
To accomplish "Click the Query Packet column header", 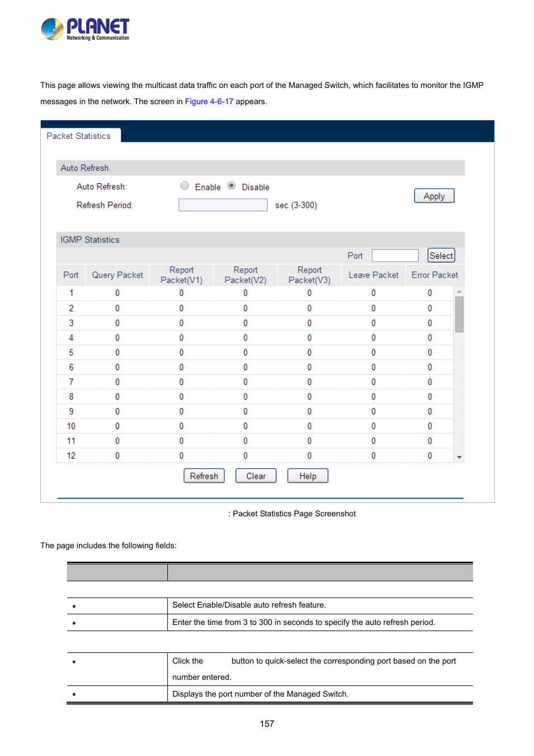I will coord(118,275).
